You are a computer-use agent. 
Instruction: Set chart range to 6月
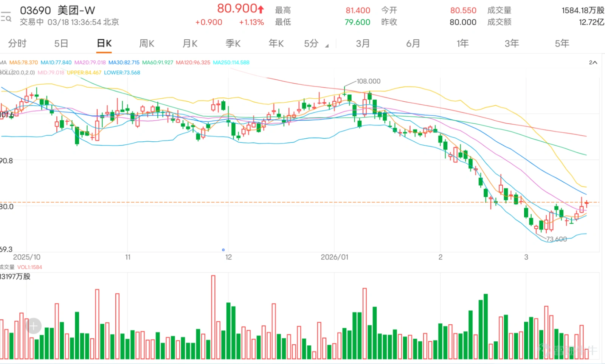(413, 43)
